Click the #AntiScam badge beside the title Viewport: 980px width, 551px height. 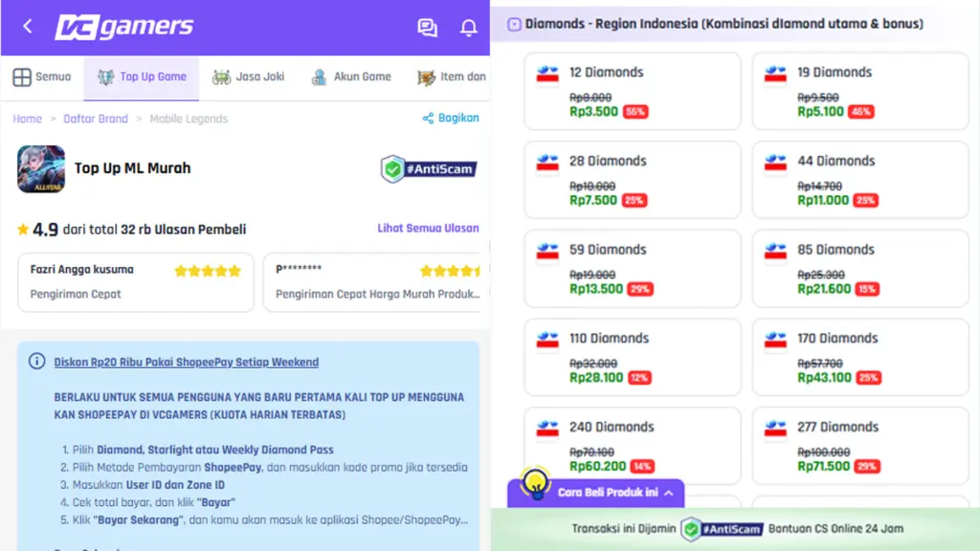[429, 168]
